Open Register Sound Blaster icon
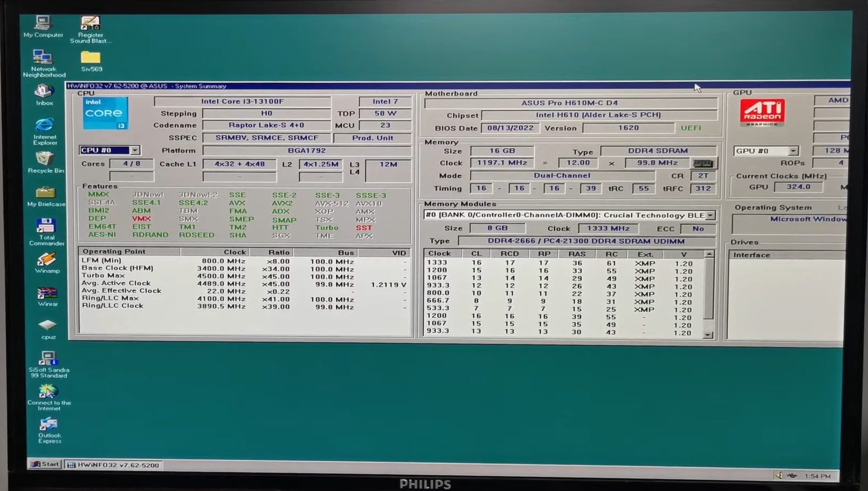The image size is (868, 491). point(90,29)
